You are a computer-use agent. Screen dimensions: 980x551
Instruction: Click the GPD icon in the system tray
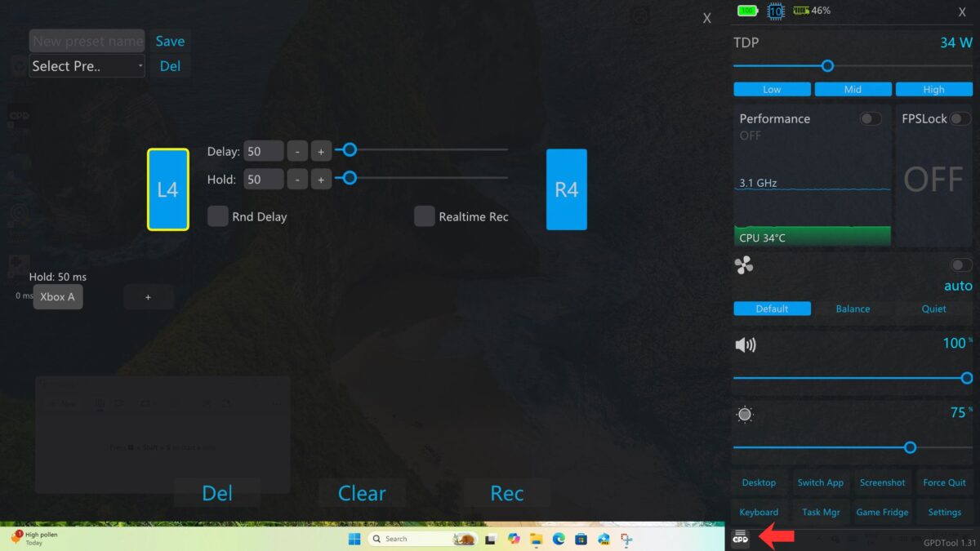739,538
